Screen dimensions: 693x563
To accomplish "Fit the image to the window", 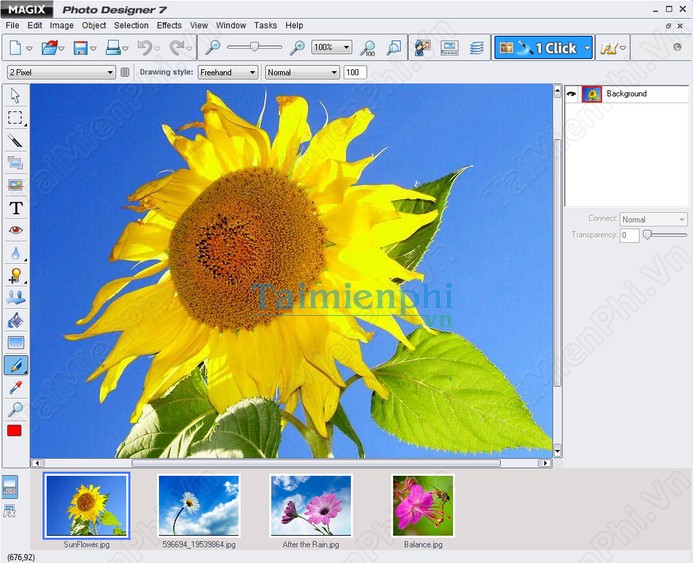I will pyautogui.click(x=393, y=48).
